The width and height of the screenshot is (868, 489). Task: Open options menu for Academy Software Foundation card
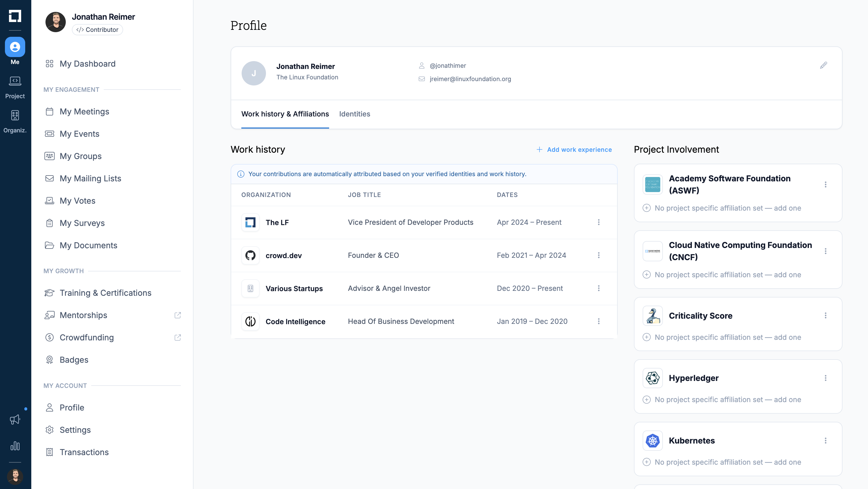click(825, 184)
